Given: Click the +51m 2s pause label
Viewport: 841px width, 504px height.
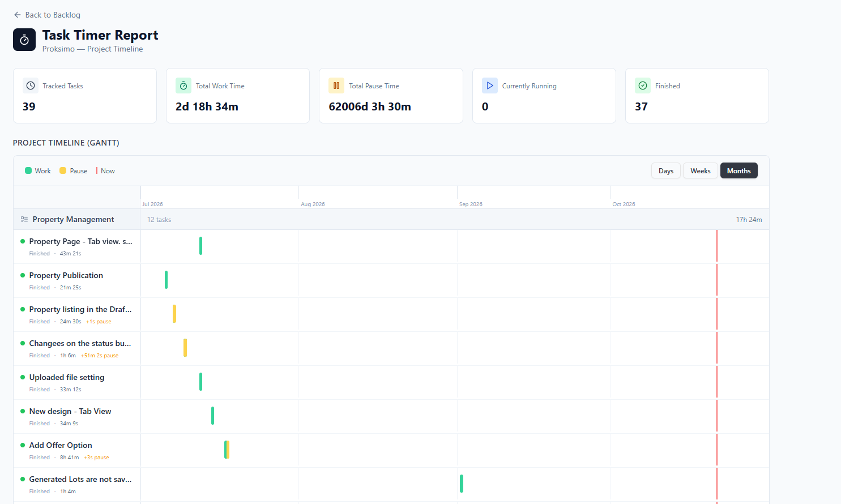Looking at the screenshot, I should coord(100,356).
